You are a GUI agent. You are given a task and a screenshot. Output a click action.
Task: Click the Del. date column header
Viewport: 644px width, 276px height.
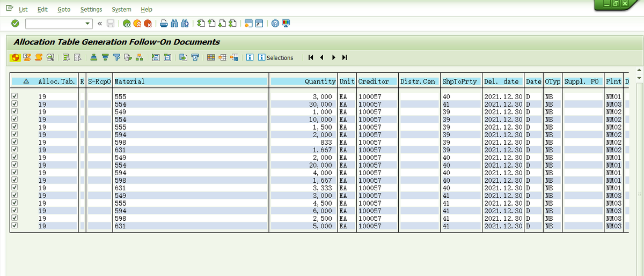[x=503, y=81]
